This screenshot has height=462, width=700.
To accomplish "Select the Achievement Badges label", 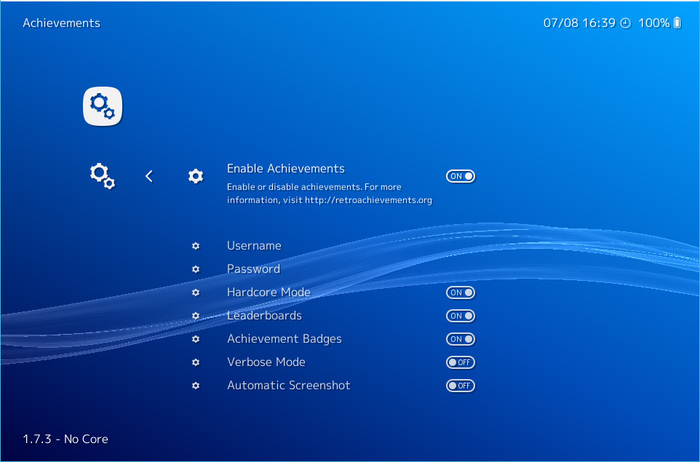I will tap(284, 339).
